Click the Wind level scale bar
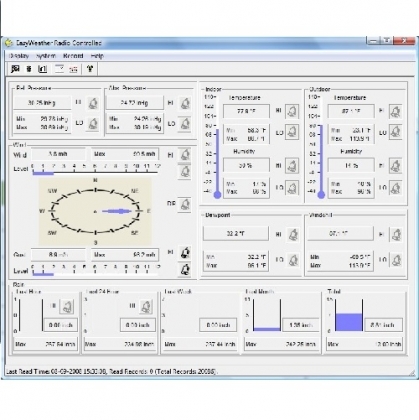 click(95, 169)
